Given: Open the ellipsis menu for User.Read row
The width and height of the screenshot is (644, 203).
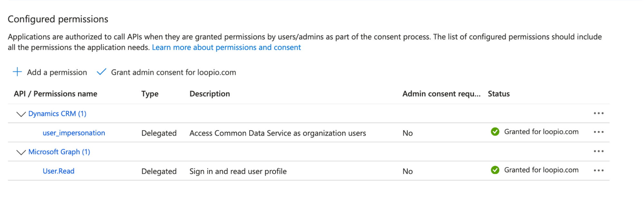Looking at the screenshot, I should [599, 170].
